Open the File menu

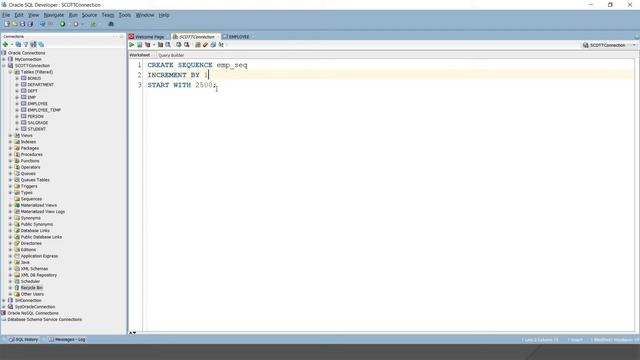point(6,15)
